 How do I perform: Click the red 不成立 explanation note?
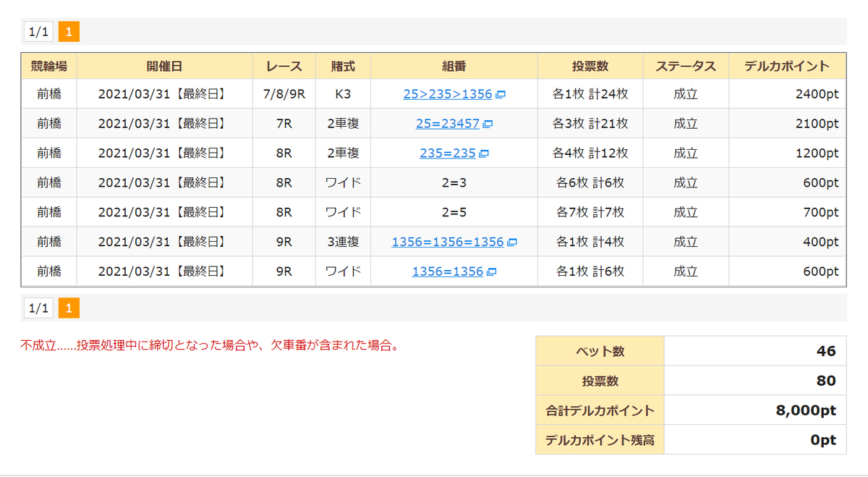tap(210, 345)
